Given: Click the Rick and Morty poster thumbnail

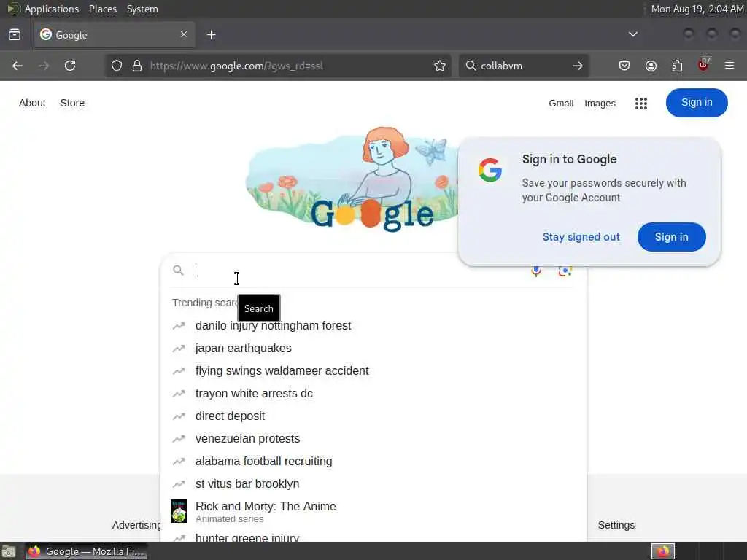Looking at the screenshot, I should (179, 511).
